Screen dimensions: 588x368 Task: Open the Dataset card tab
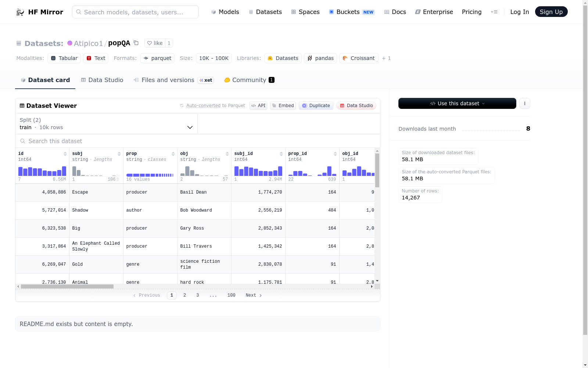pyautogui.click(x=45, y=80)
